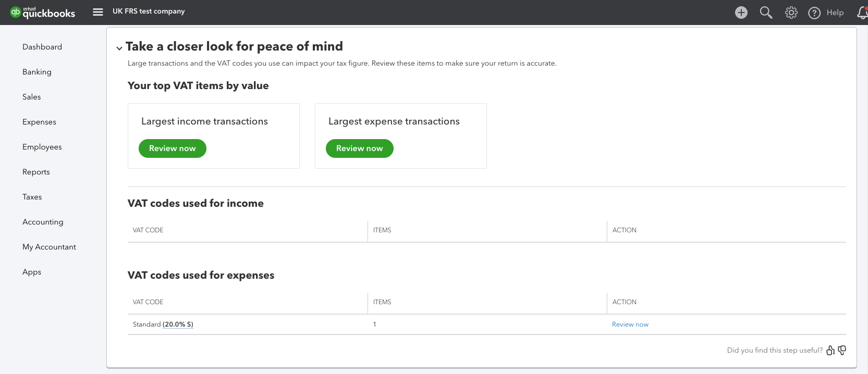Click Review now link for Standard VAT code
Viewport: 868px width, 374px height.
click(630, 325)
